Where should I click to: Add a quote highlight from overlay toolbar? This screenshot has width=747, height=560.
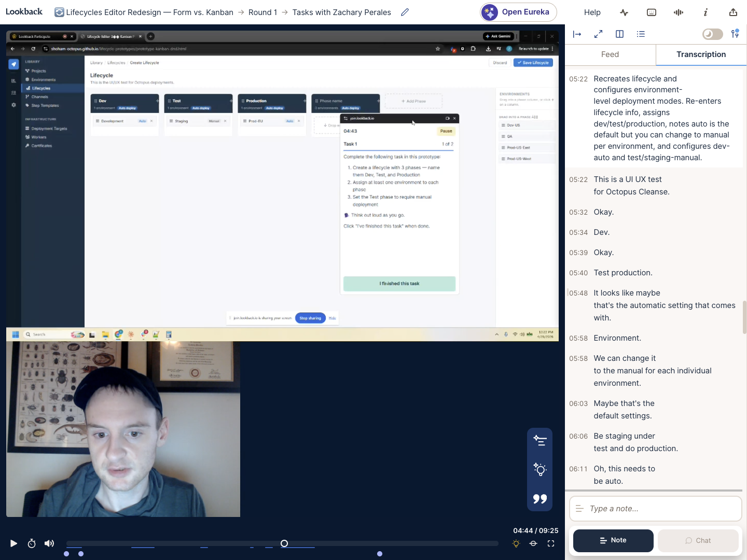[539, 499]
